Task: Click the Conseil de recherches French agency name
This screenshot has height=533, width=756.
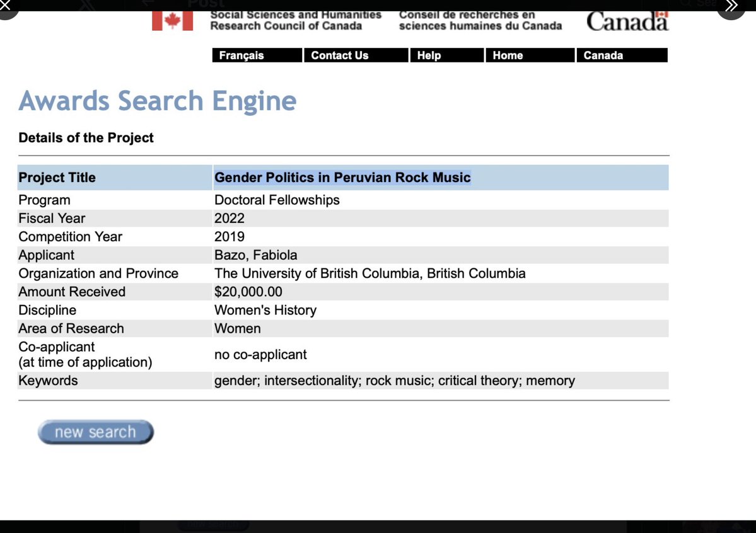Action: tap(480, 20)
